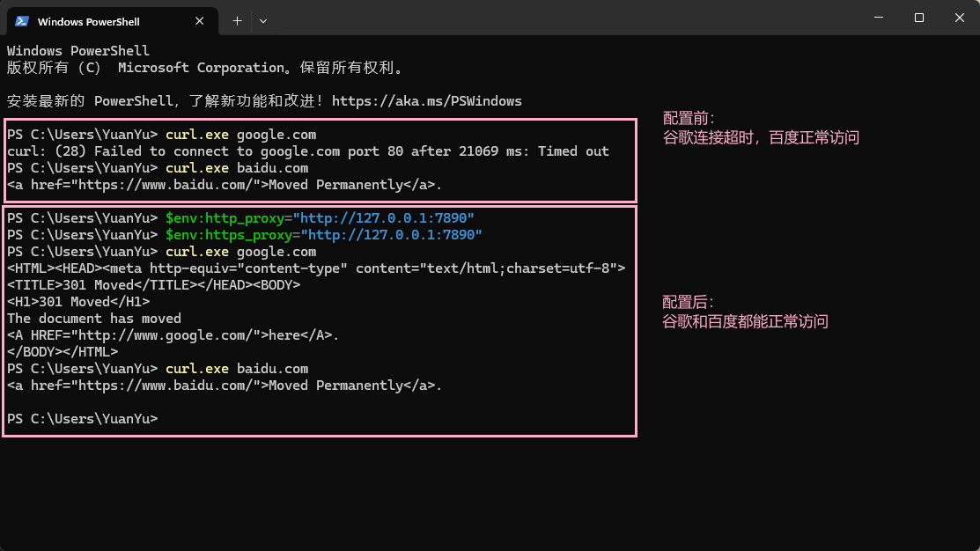This screenshot has width=980, height=551.
Task: Close the terminal window
Action: 959,18
